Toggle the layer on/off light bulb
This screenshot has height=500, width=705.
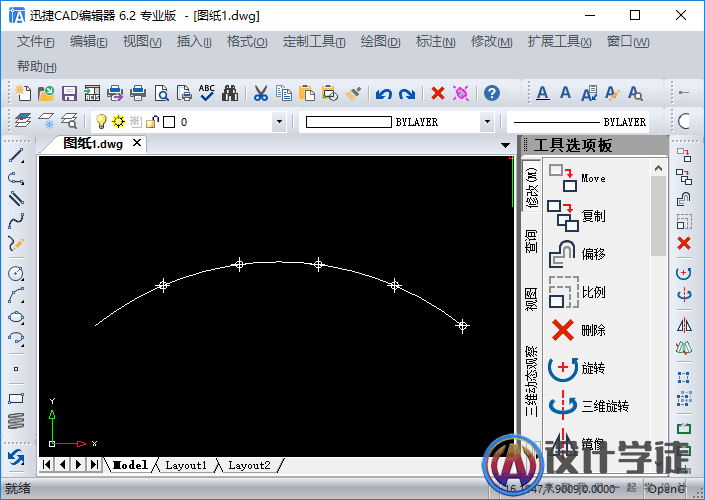pos(101,121)
